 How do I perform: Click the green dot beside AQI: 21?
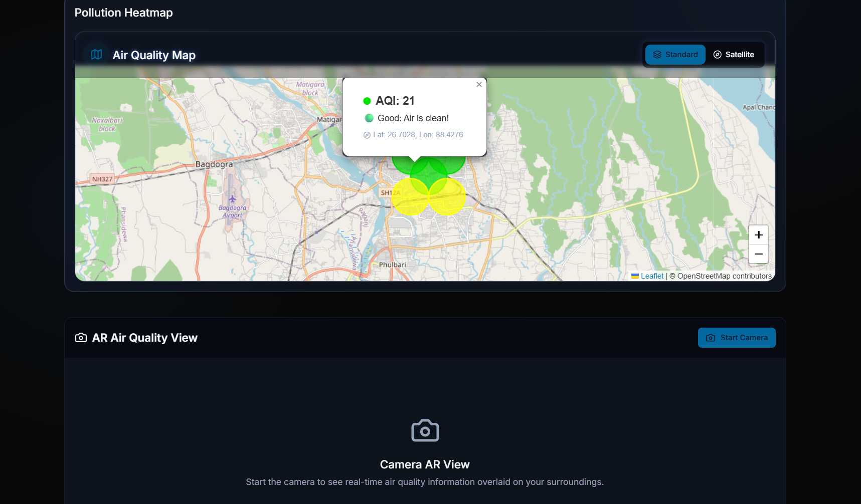point(367,101)
